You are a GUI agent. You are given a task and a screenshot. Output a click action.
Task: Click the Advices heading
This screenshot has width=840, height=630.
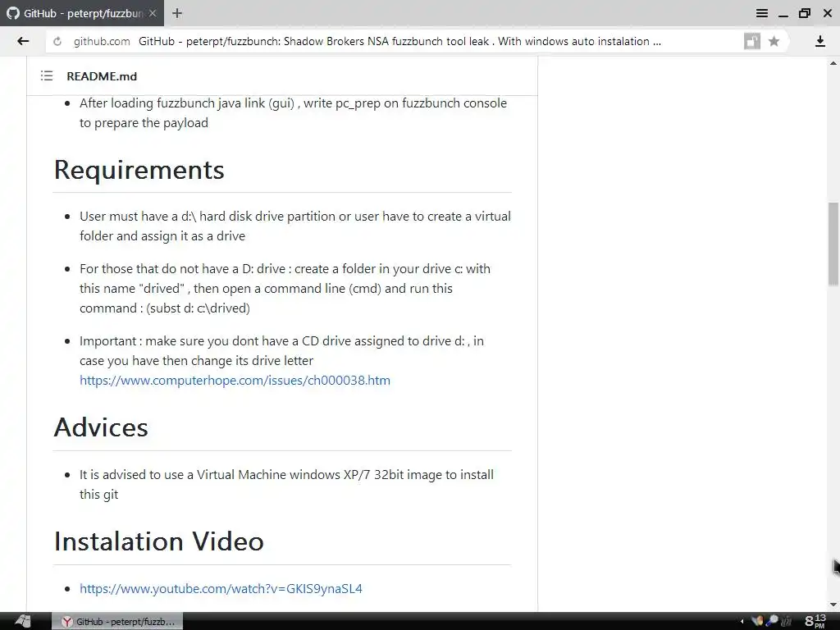pyautogui.click(x=101, y=427)
